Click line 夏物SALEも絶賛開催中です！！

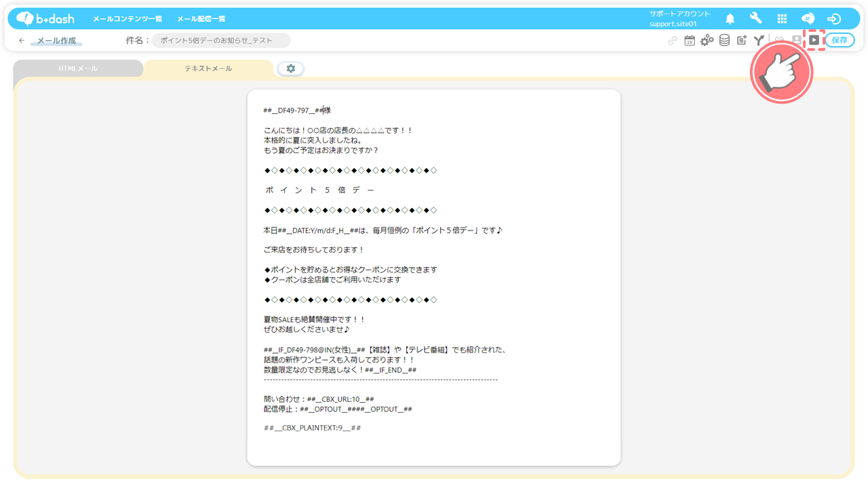click(x=315, y=319)
